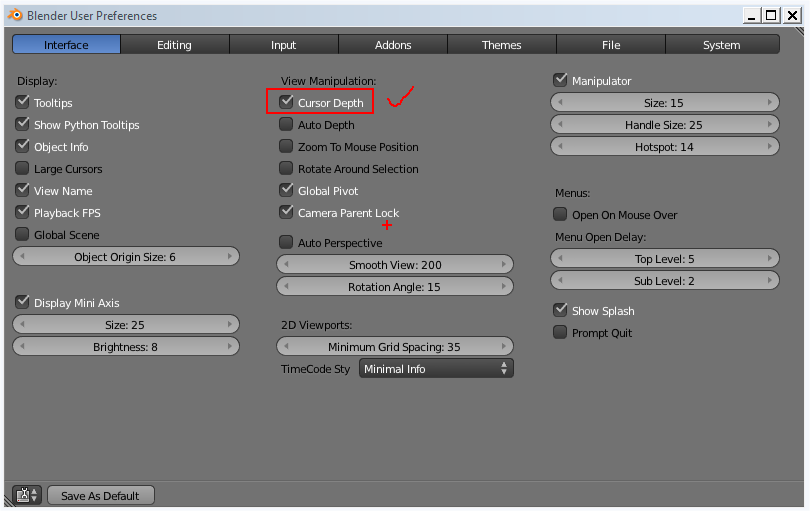
Task: Click the Blender logo in title bar
Action: tap(15, 15)
